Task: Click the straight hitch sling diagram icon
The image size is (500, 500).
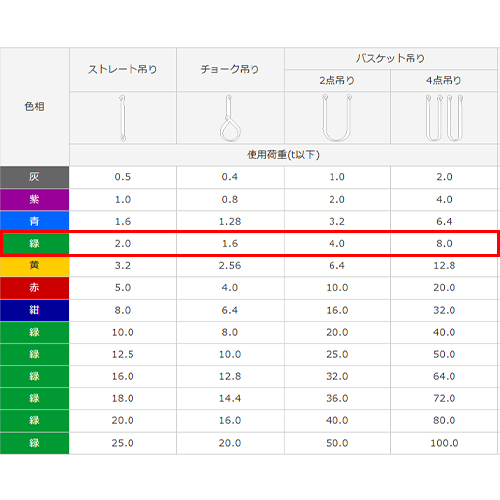Action: pyautogui.click(x=123, y=118)
